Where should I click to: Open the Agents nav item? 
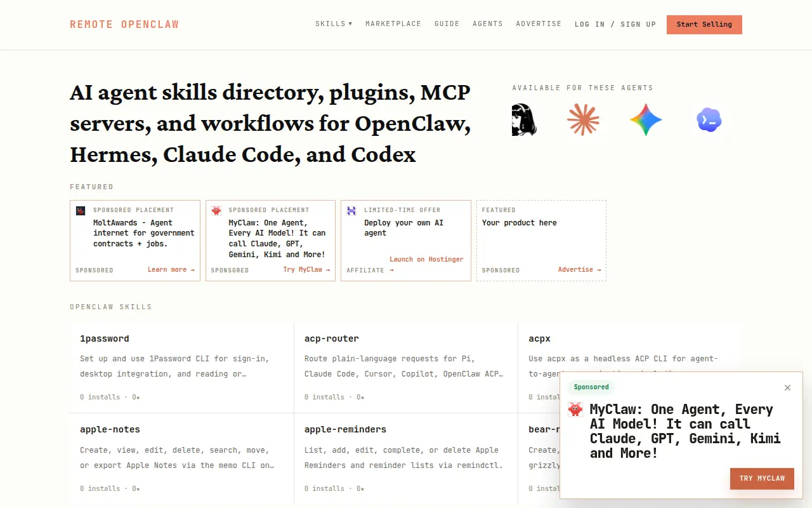[488, 24]
